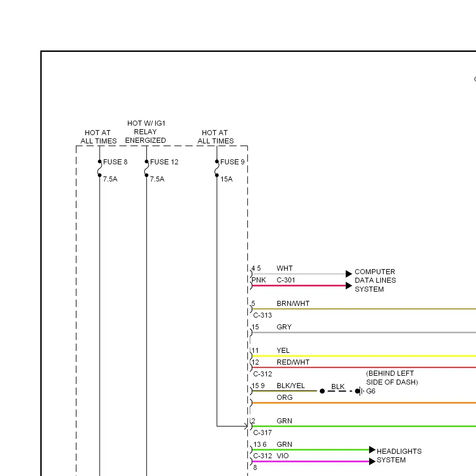Select the 7.5A rating under FUSE 8
The image size is (476, 476).
tap(110, 179)
